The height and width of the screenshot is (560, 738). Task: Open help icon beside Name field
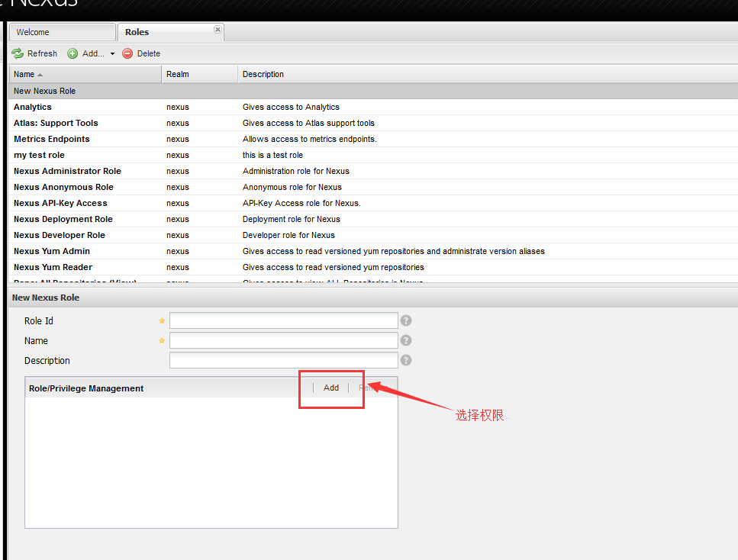coord(406,340)
